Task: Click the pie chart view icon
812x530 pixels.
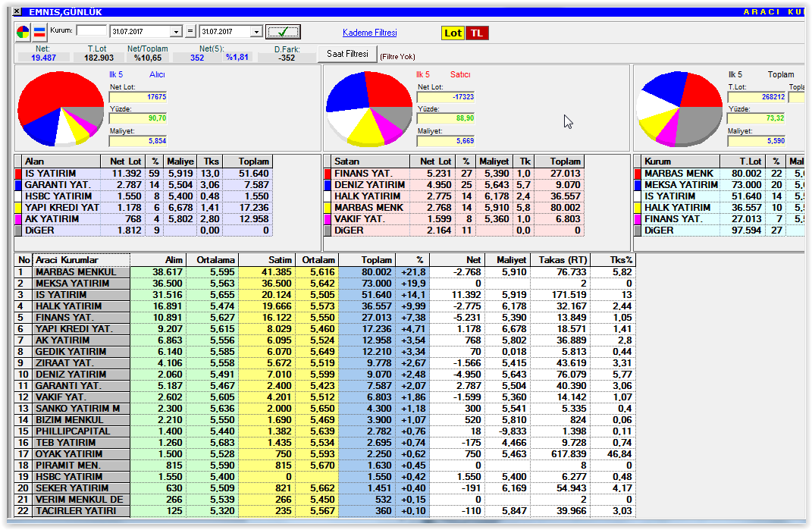Action: [24, 32]
